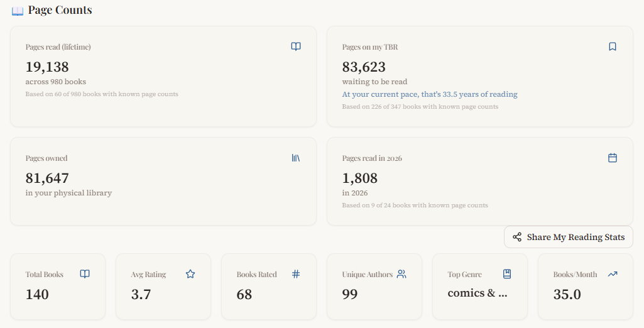Screen dimensions: 644x328
Task: Select the 19,138 lifetime pages value
Action: click(47, 67)
